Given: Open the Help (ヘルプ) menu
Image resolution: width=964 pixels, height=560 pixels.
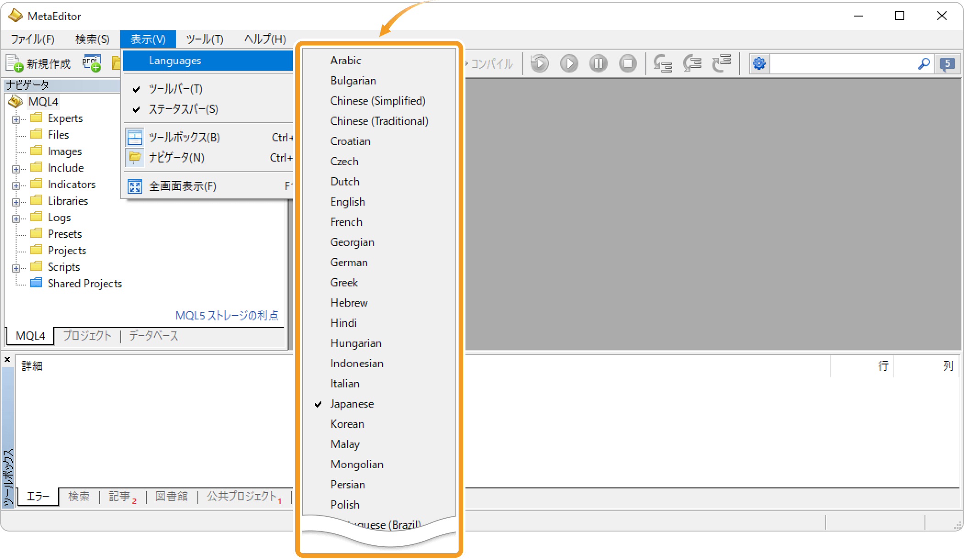Looking at the screenshot, I should 265,39.
